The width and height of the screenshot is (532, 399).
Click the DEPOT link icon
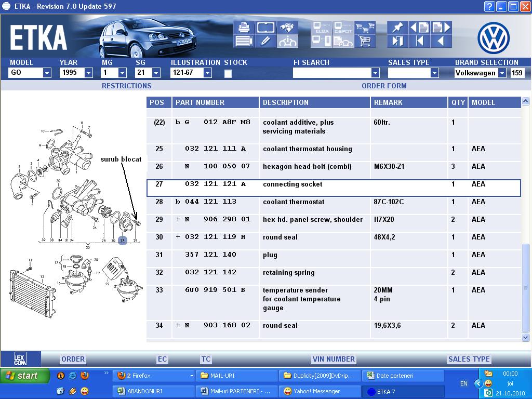[x=343, y=28]
